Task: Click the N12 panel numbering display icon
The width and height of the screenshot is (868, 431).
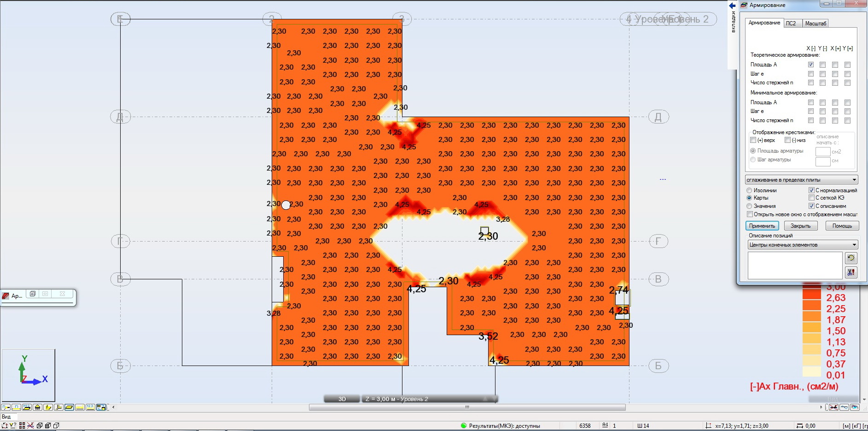Action: 27,407
